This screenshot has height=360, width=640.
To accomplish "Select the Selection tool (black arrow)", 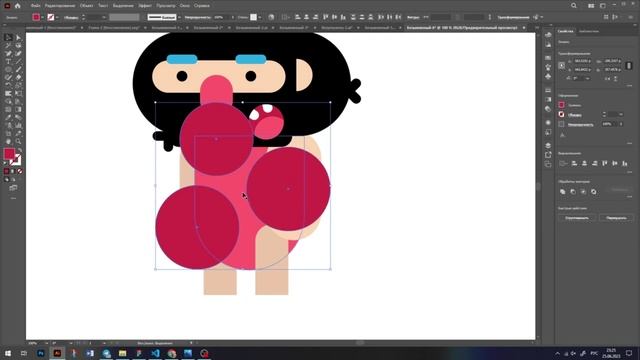I will click(x=8, y=38).
